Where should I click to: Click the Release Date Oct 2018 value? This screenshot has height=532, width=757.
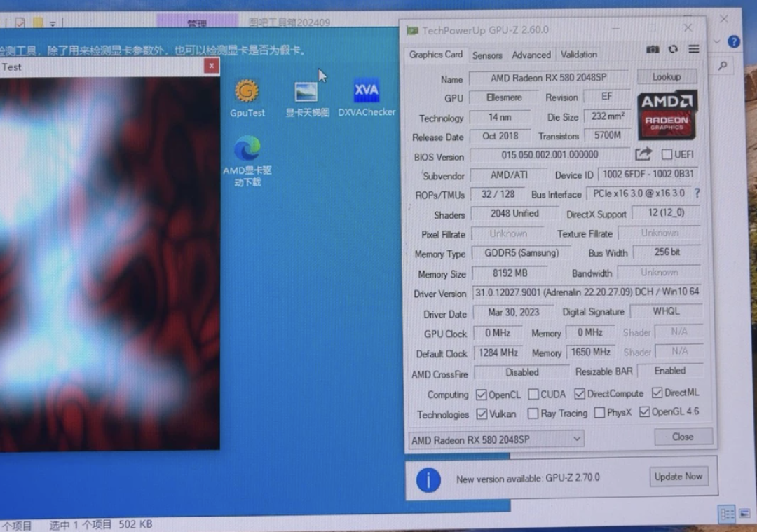tap(500, 136)
